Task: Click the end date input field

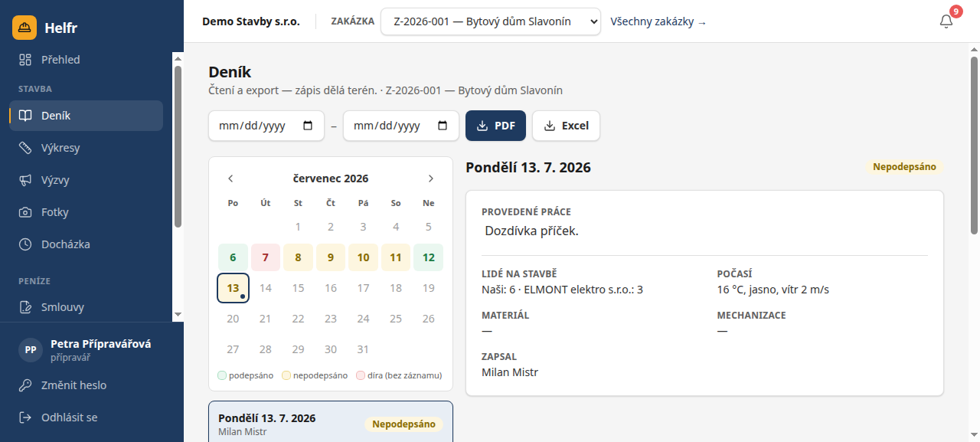Action: pyautogui.click(x=401, y=126)
